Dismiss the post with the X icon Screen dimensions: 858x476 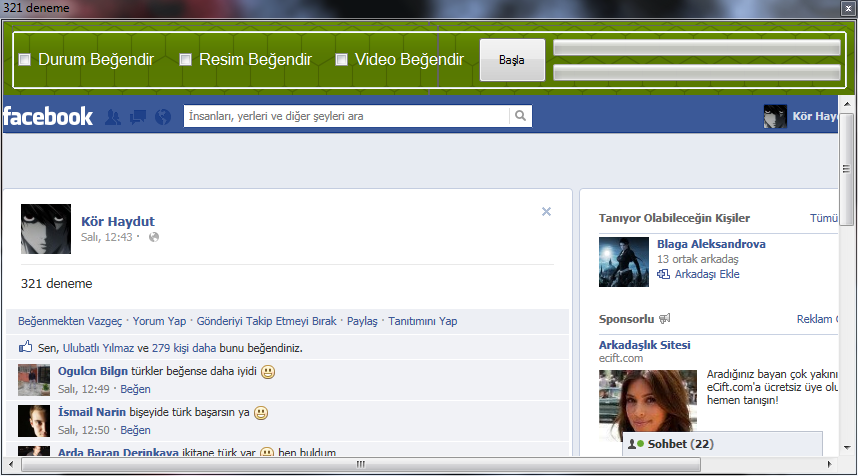[546, 212]
